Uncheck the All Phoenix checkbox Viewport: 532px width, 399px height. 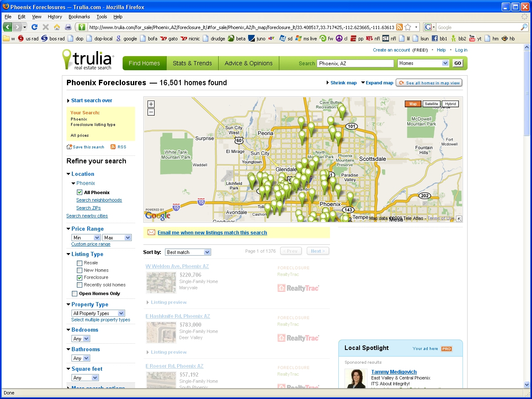coord(79,192)
